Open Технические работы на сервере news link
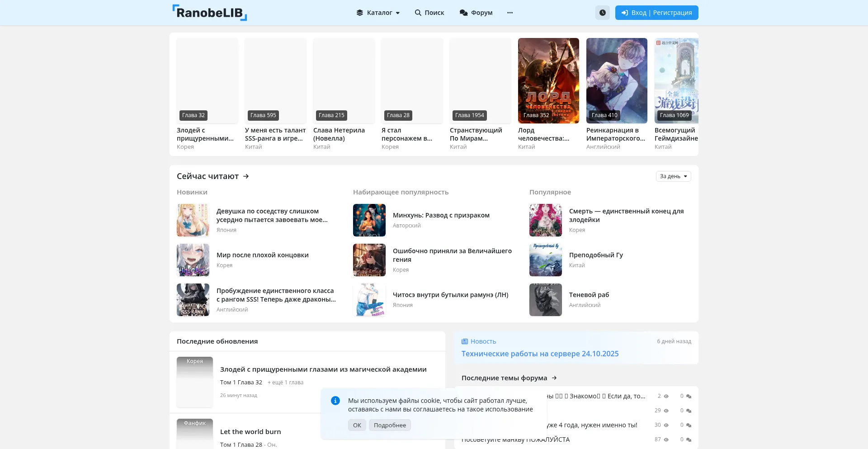Image resolution: width=868 pixels, height=449 pixels. point(540,354)
